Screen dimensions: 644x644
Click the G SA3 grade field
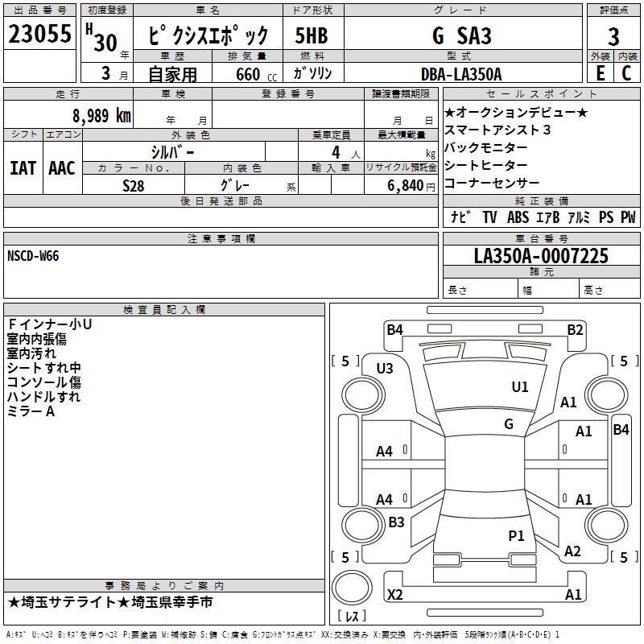click(461, 35)
